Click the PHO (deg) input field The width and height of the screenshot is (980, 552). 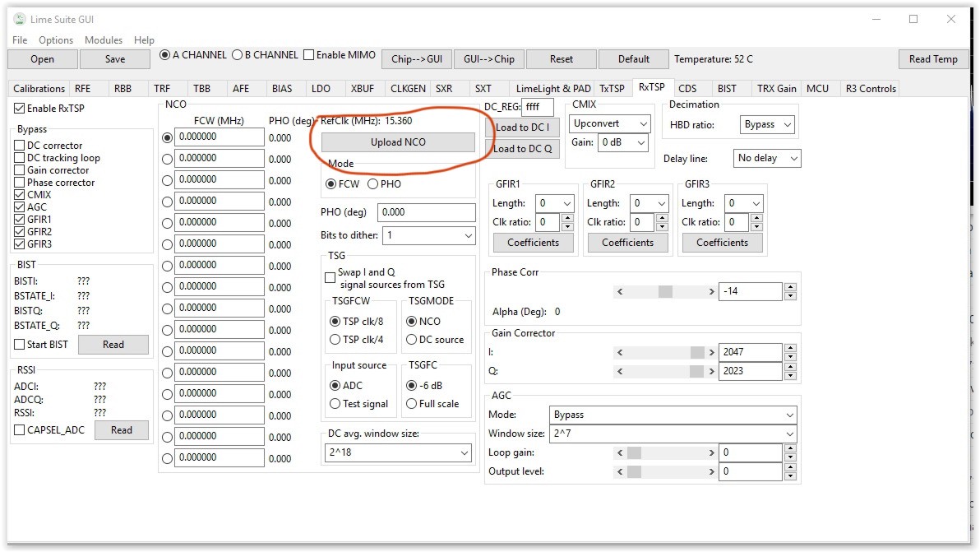coord(427,212)
